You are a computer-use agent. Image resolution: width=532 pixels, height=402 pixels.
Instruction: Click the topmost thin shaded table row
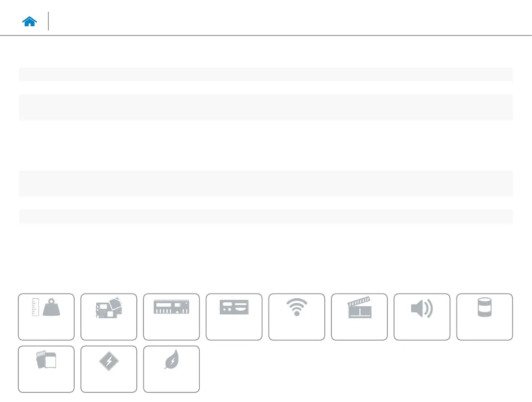tap(266, 74)
